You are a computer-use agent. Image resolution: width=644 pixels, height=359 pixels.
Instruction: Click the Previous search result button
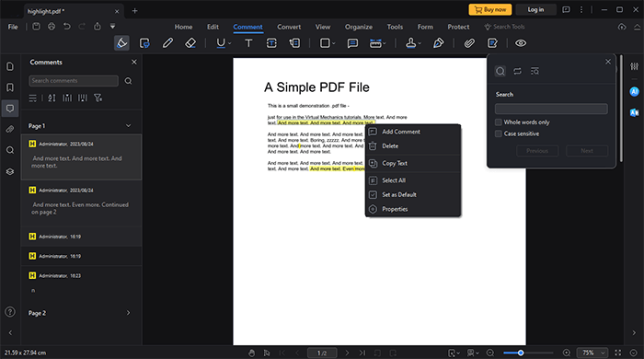[537, 151]
